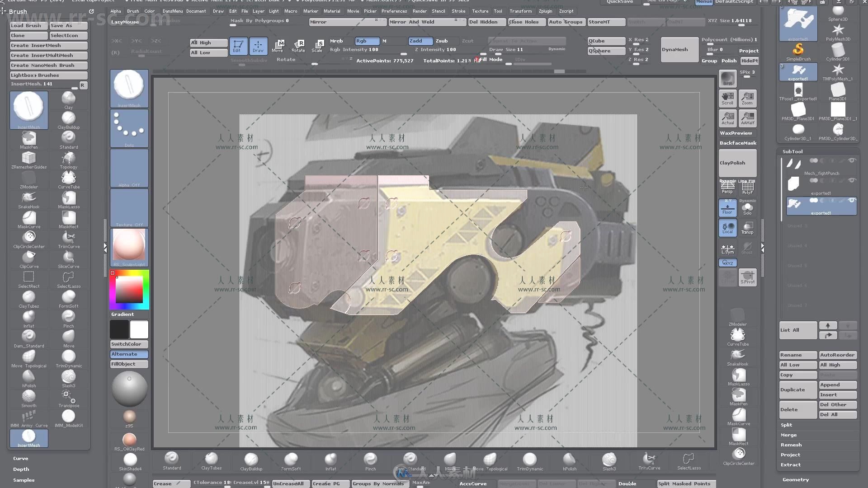The image size is (868, 488).
Task: Open the Zplugin menu
Action: coord(545,11)
